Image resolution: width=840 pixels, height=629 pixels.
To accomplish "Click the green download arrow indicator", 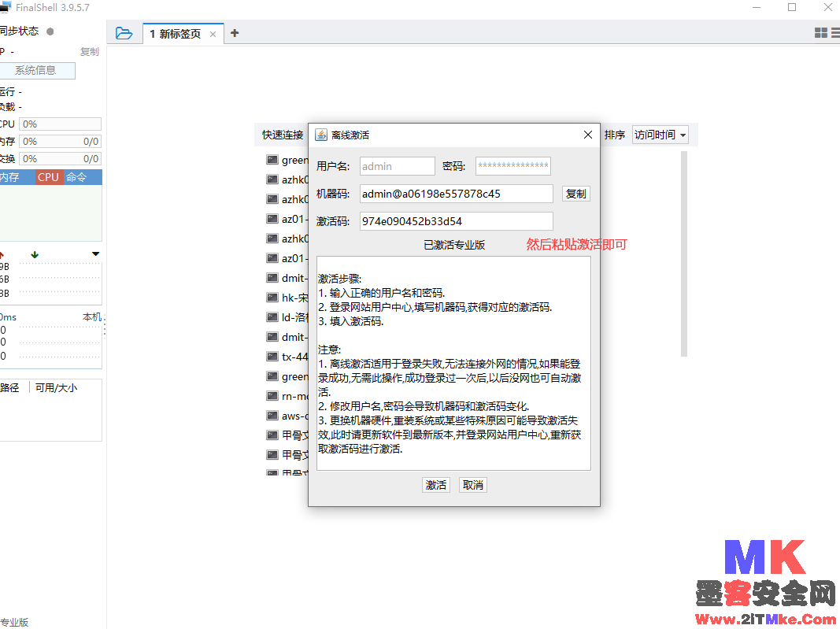I will [x=35, y=254].
